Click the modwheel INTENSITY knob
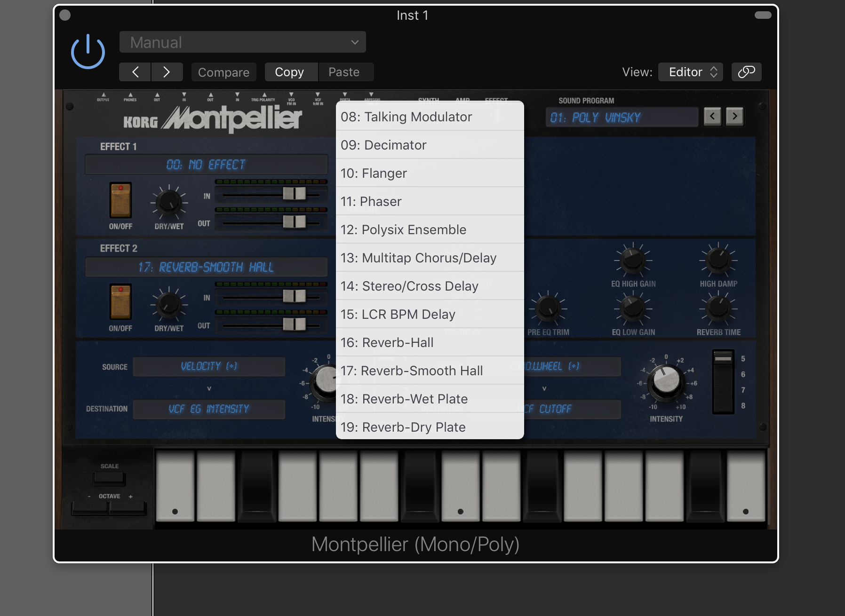This screenshot has width=845, height=616. [666, 382]
